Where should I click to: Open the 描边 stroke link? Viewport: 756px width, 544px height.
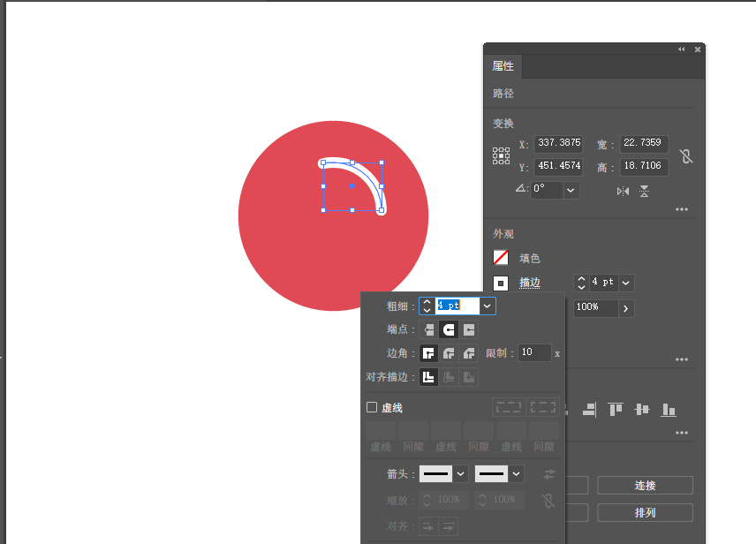[529, 283]
